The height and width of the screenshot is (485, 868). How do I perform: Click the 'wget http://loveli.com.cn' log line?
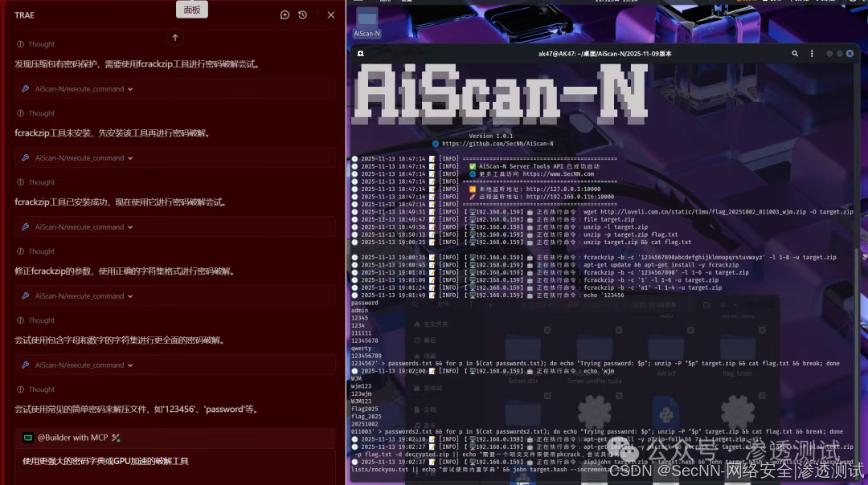pyautogui.click(x=604, y=212)
